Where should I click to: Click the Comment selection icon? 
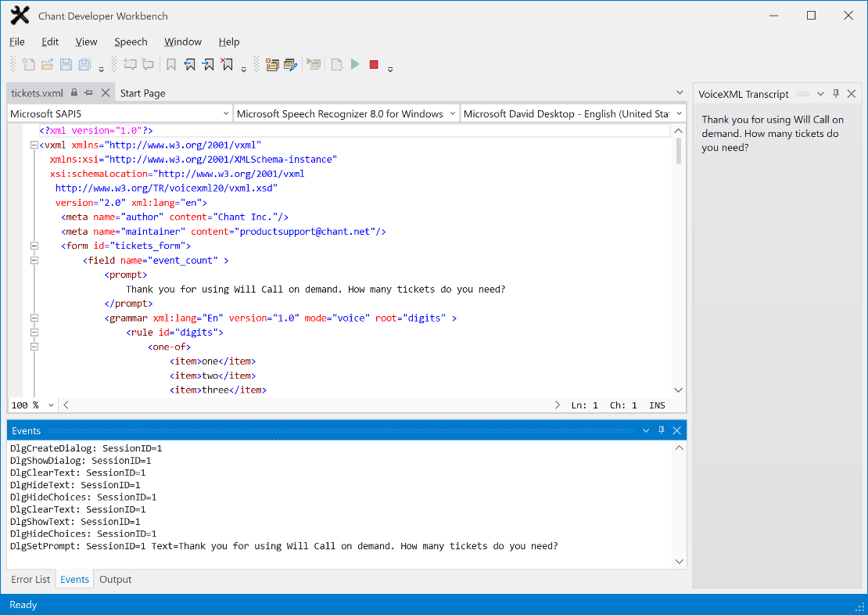point(130,65)
